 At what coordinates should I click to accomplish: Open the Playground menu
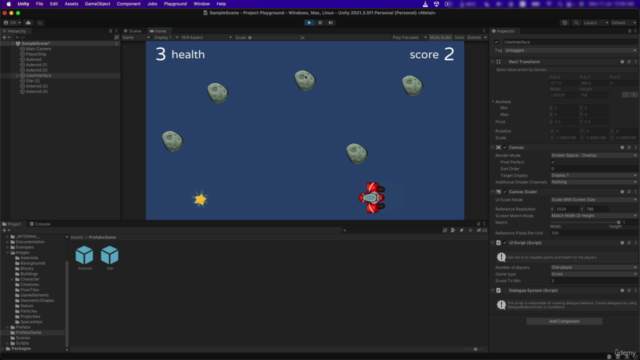(x=175, y=4)
